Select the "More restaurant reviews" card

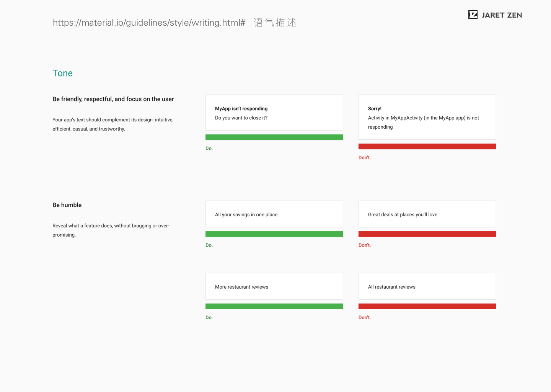(x=274, y=287)
